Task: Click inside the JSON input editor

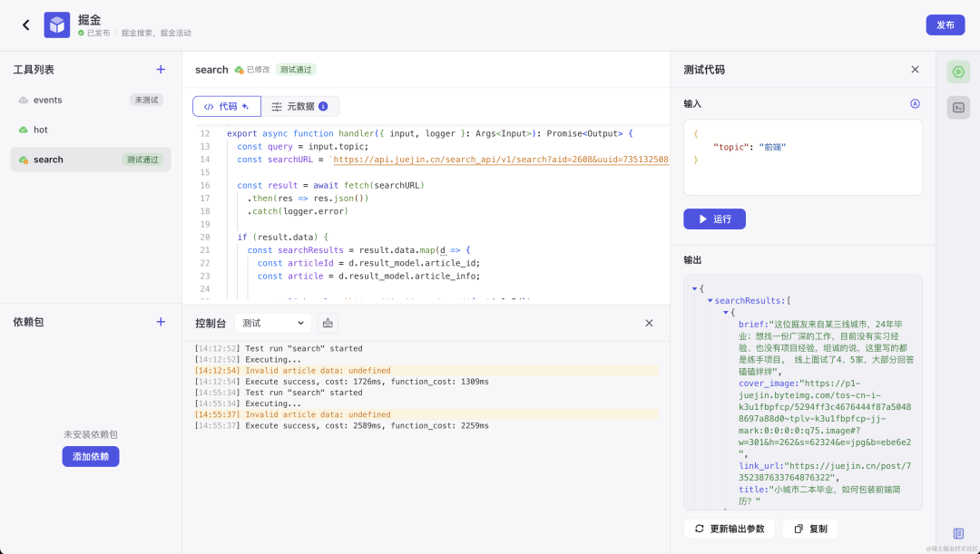Action: pos(802,158)
